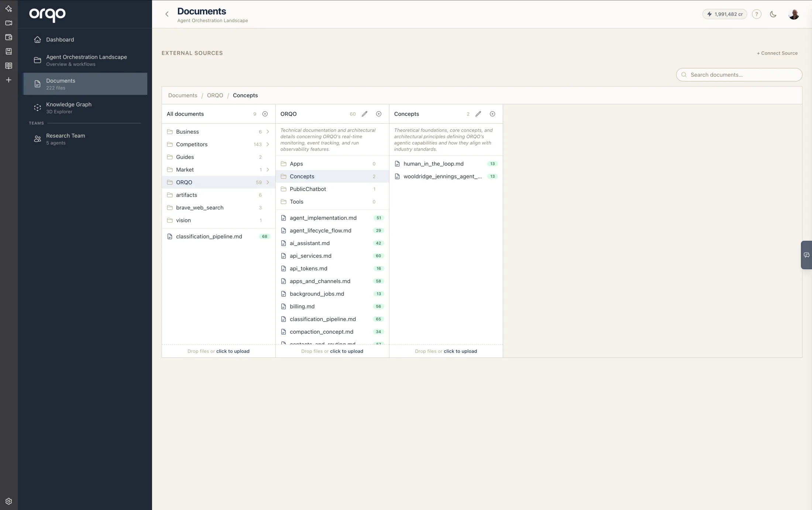The height and width of the screenshot is (510, 812).
Task: Open the brave_web_search folder
Action: tap(219, 208)
